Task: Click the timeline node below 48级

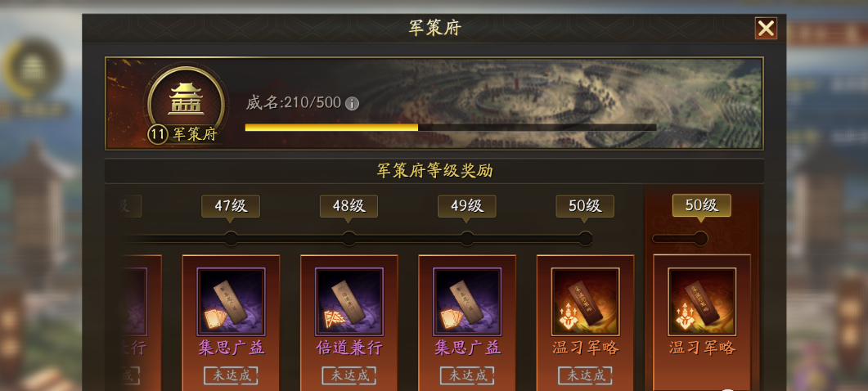Action: 349,239
